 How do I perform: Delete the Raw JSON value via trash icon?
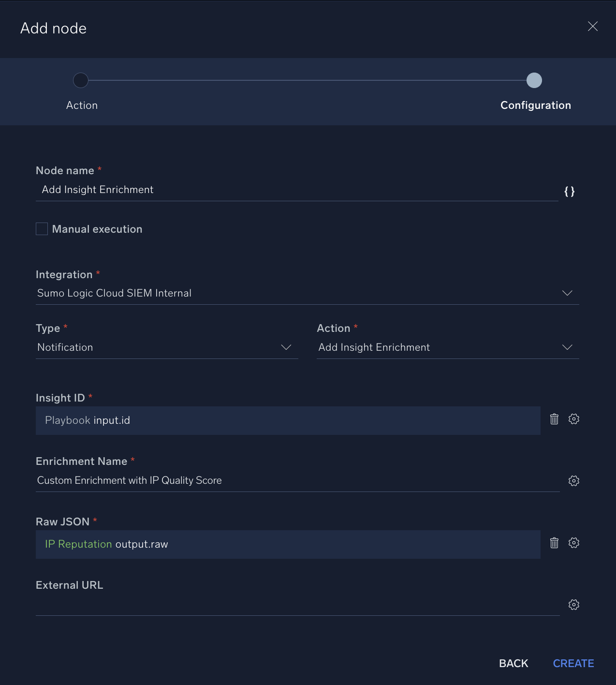pyautogui.click(x=555, y=543)
